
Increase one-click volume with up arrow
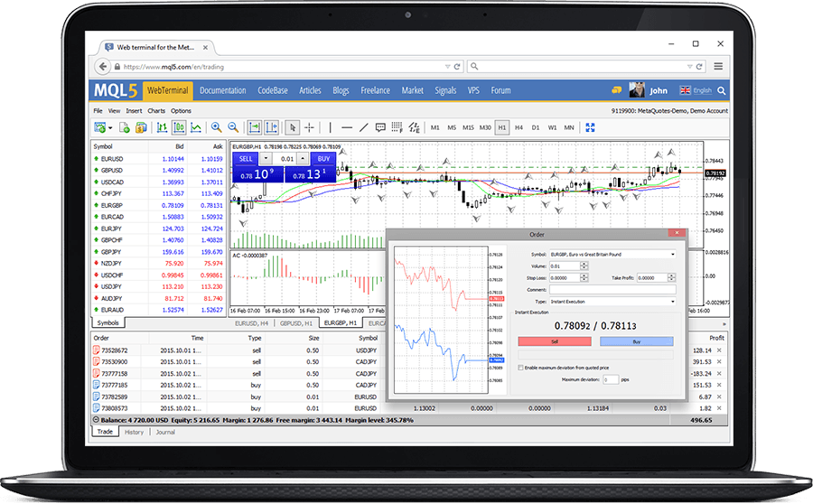tap(303, 159)
